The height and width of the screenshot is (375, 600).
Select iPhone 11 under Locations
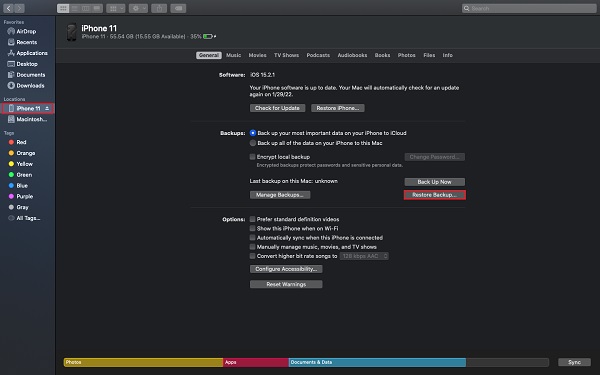[x=28, y=108]
